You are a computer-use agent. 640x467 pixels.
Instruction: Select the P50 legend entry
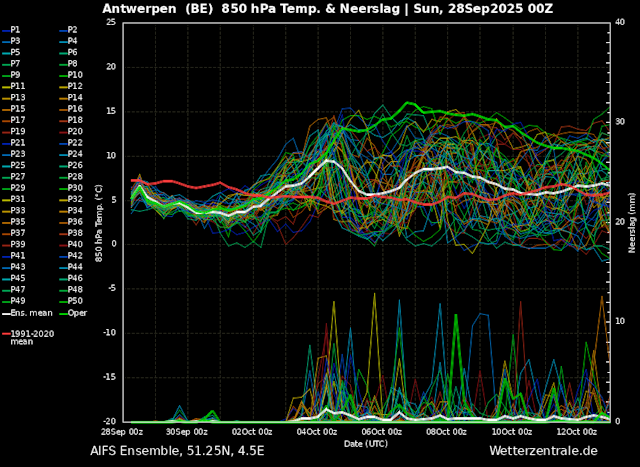tap(71, 301)
